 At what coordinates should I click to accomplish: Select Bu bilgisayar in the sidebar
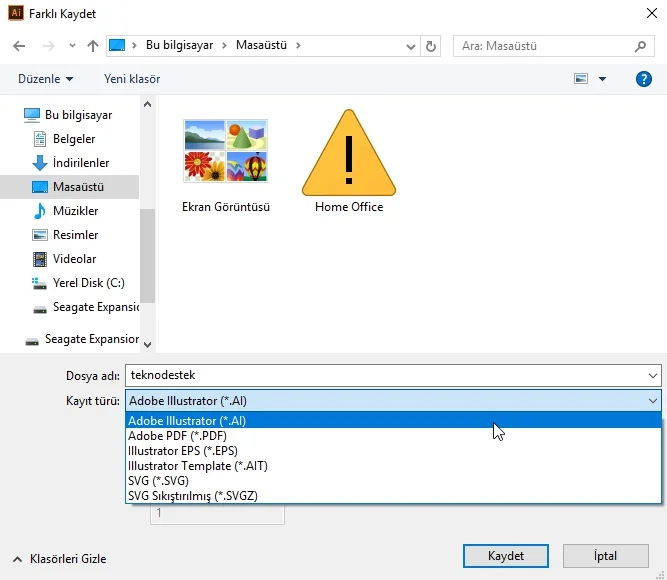coord(68,115)
